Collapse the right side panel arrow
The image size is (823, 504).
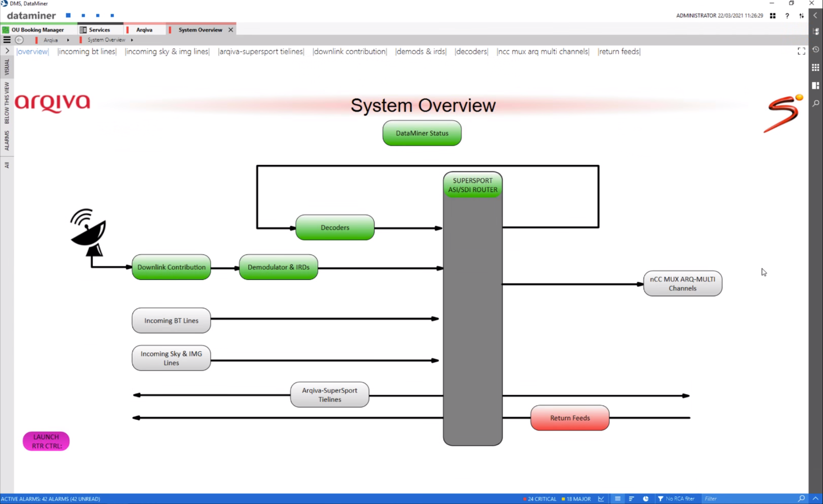(x=815, y=15)
